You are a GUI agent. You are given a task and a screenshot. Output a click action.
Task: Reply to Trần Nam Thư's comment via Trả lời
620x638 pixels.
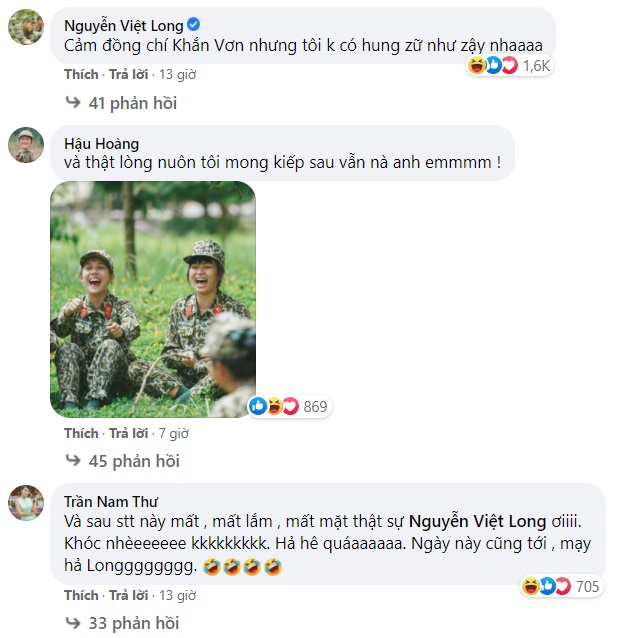coord(129,595)
